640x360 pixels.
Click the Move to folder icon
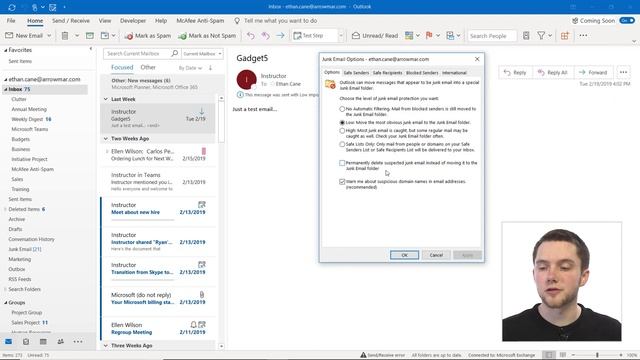105,36
